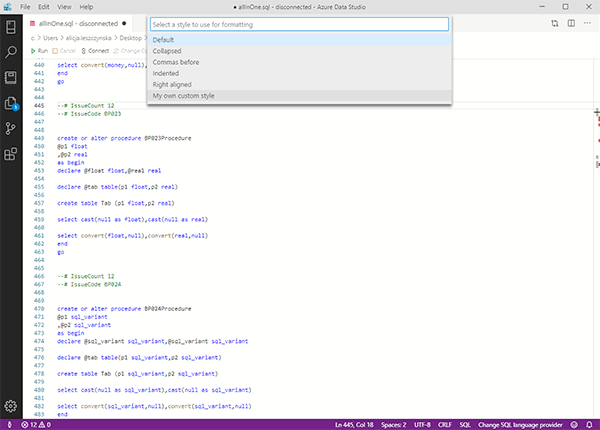
Task: Click '--# IssueCount 12' on line 445
Action: pos(86,106)
